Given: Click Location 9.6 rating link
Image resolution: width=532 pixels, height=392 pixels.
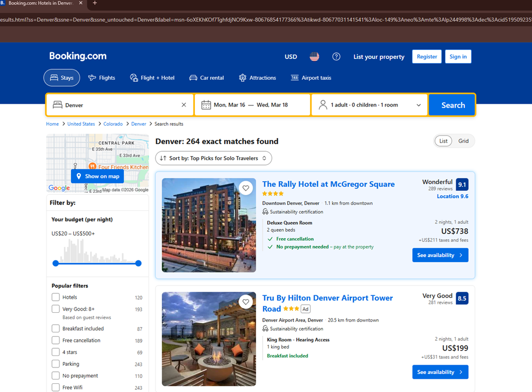Looking at the screenshot, I should tap(452, 197).
